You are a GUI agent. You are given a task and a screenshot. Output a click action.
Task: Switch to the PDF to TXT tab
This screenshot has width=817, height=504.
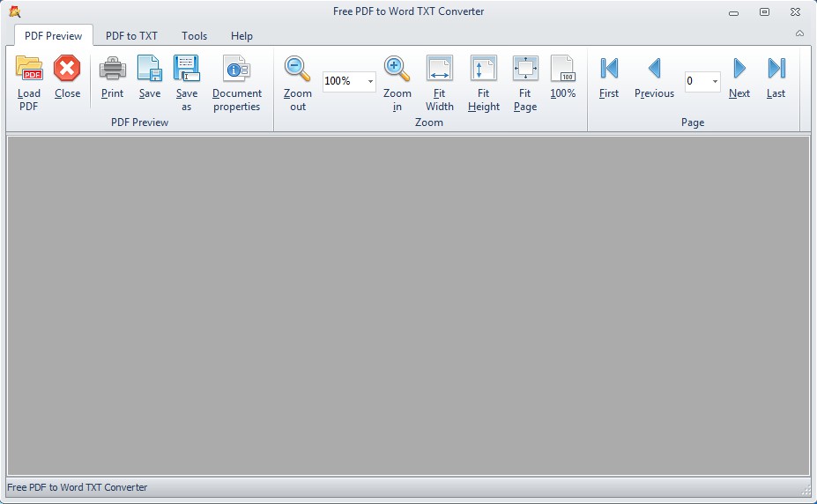tap(131, 36)
